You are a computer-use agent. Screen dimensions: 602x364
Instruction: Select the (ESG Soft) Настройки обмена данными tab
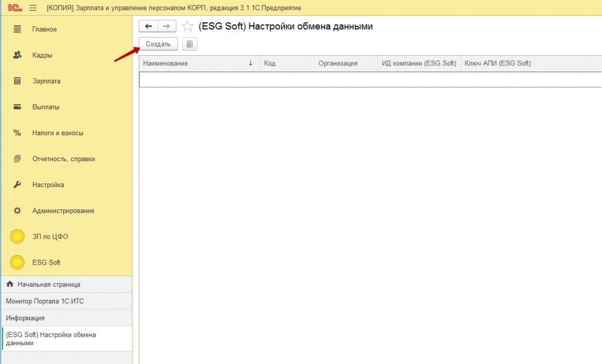67,339
